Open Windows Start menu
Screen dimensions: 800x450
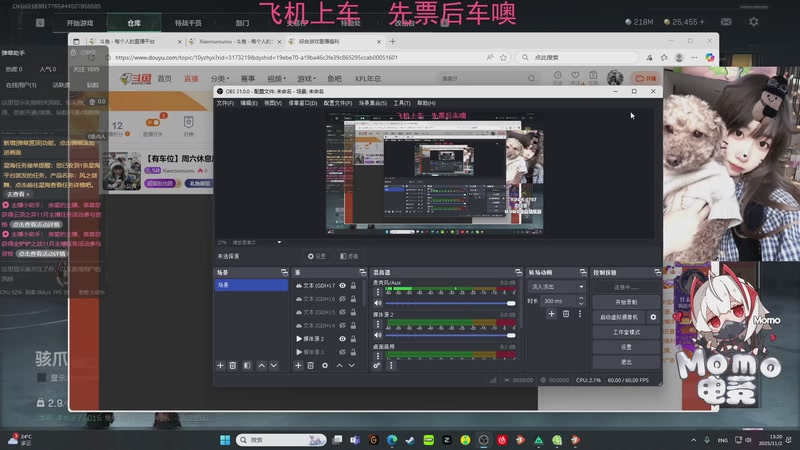pyautogui.click(x=225, y=440)
